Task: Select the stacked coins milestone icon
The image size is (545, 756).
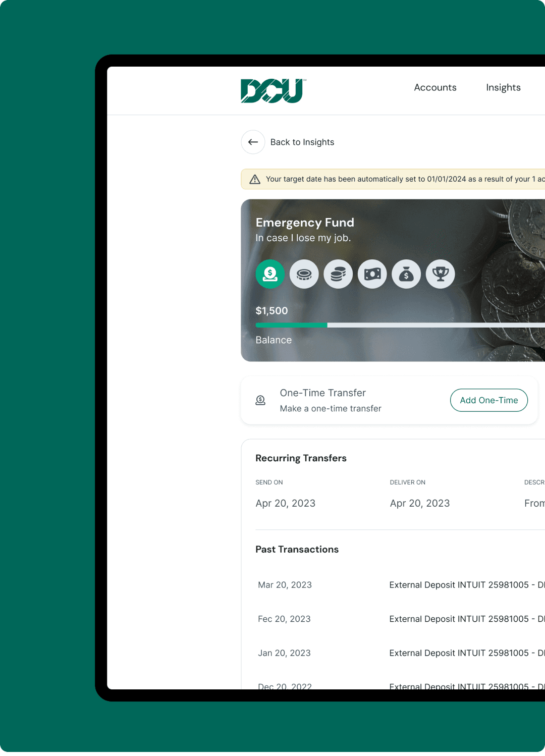Action: click(338, 274)
